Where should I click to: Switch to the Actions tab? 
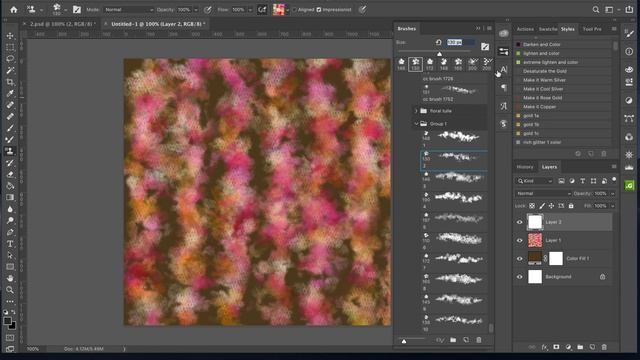(525, 29)
